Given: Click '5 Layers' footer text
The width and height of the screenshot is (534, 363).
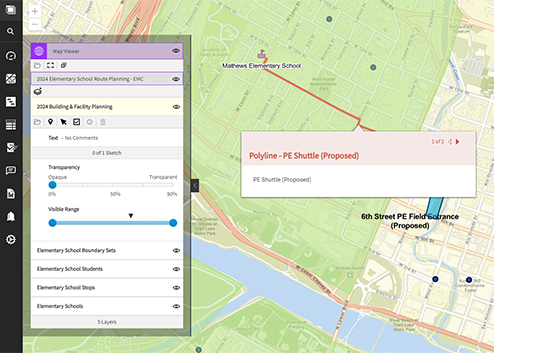Looking at the screenshot, I should (x=107, y=322).
